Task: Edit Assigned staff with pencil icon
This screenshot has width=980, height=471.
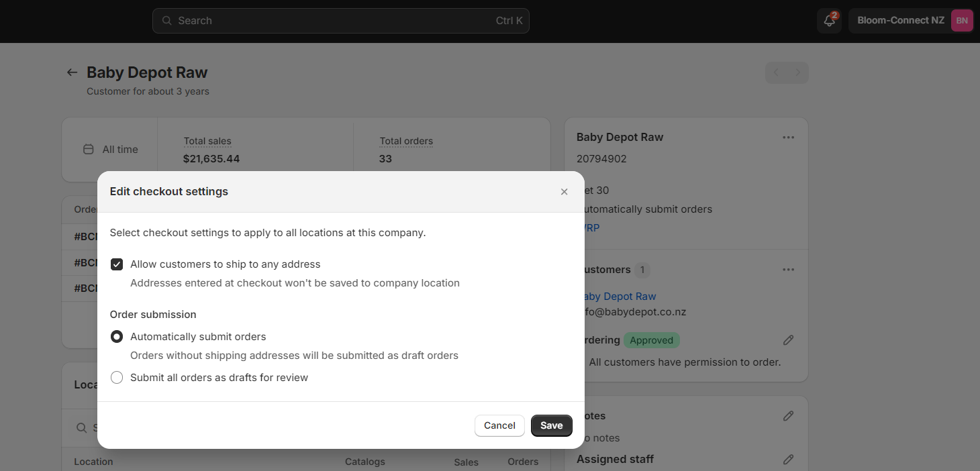Action: (x=788, y=460)
